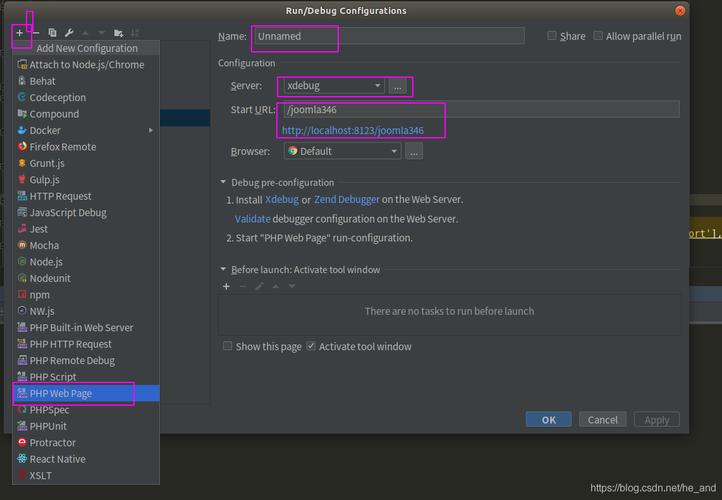Collapse the Debug pre-configuration section
This screenshot has width=722, height=500.
point(223,182)
